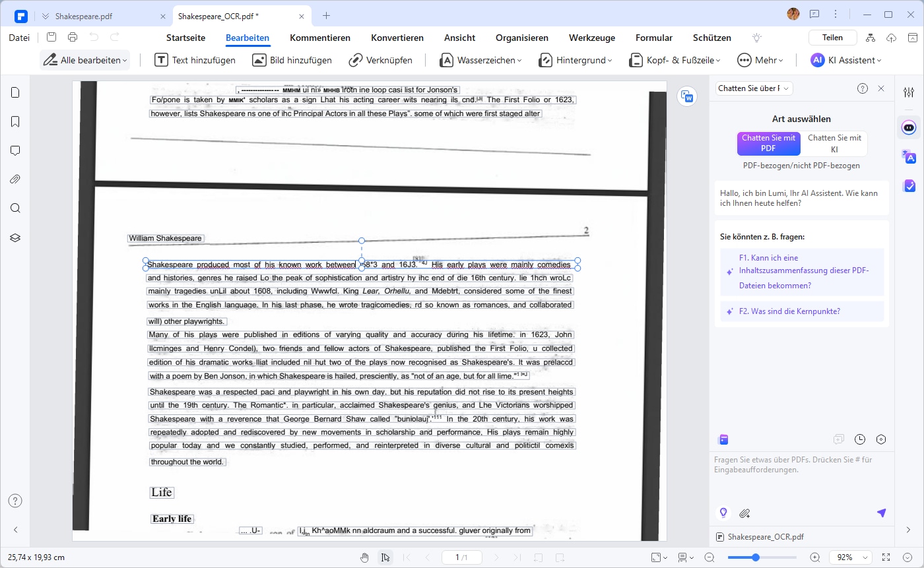Viewport: 924px width, 568px height.
Task: Collapse the right rail chevron at bottom
Action: click(909, 530)
